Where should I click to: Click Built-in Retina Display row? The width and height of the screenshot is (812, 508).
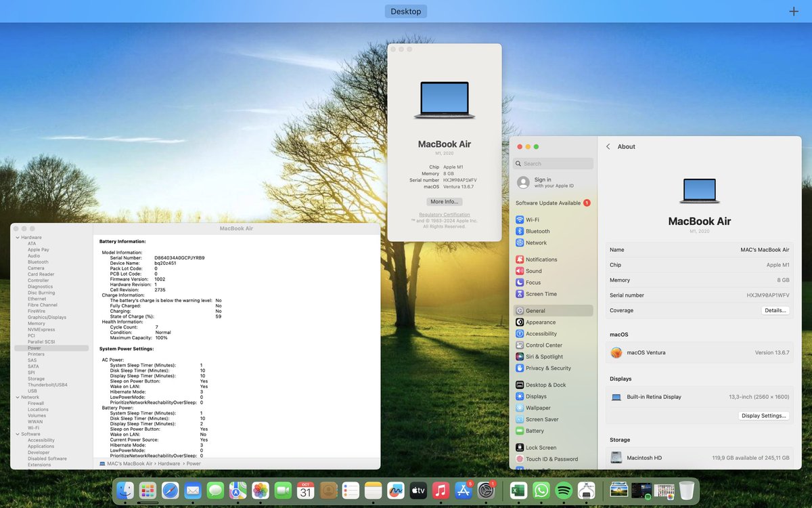pos(700,397)
